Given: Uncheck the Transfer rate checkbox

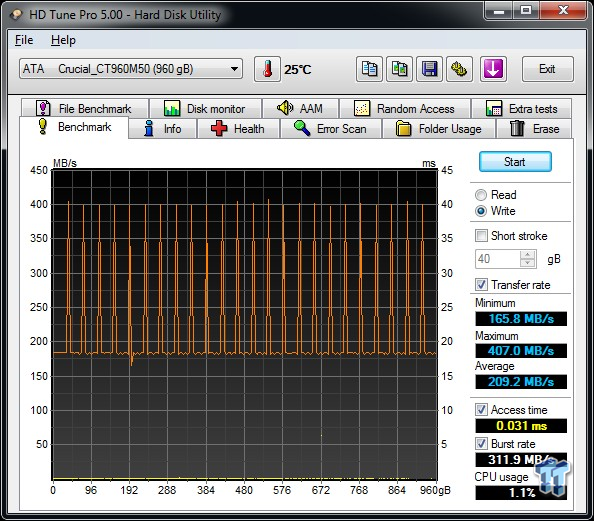Looking at the screenshot, I should (481, 285).
